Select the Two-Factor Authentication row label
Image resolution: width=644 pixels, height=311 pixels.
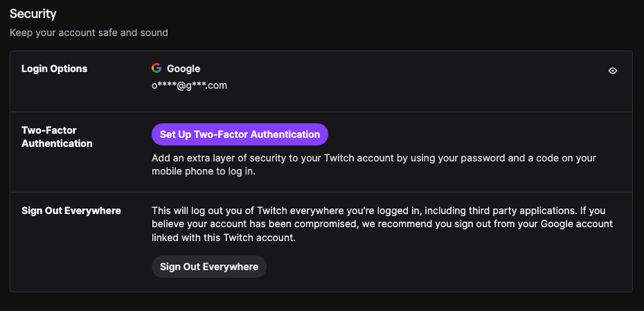(57, 136)
